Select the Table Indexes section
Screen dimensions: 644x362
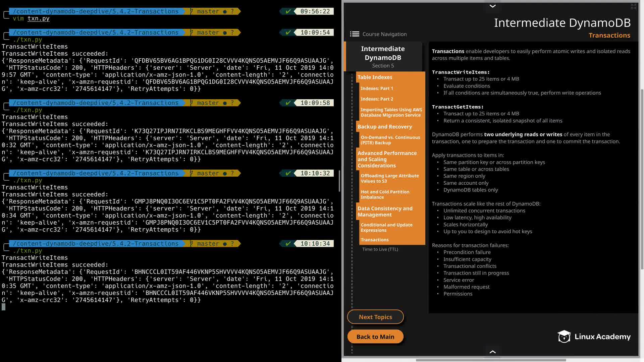pyautogui.click(x=375, y=77)
